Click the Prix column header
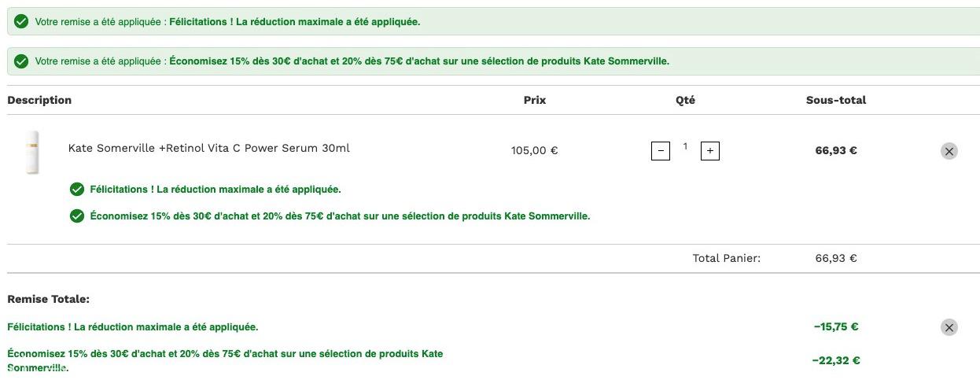The height and width of the screenshot is (387, 980). pos(535,100)
